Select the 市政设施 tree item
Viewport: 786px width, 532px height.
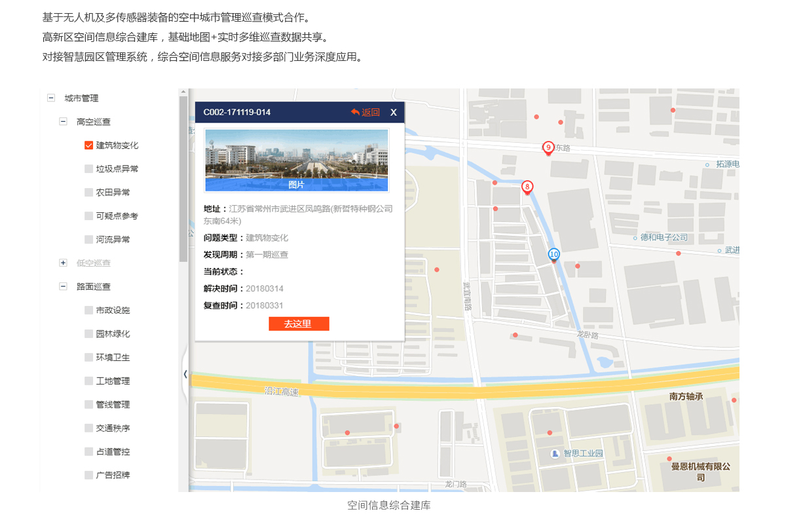point(113,311)
